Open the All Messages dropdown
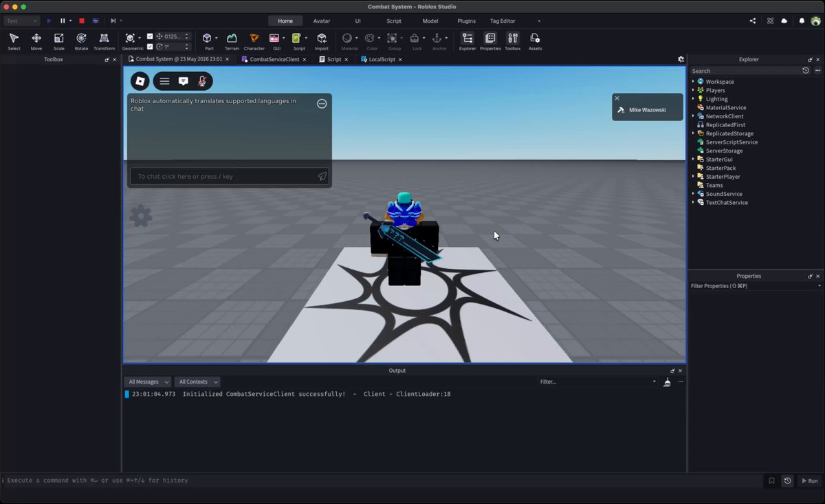Image resolution: width=825 pixels, height=504 pixels. 148,382
